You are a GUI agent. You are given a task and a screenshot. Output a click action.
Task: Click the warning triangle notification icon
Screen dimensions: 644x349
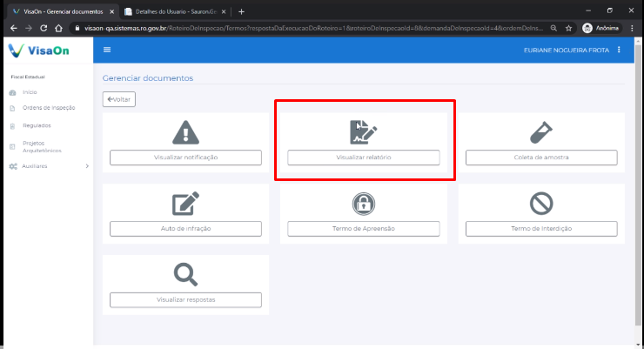[185, 132]
